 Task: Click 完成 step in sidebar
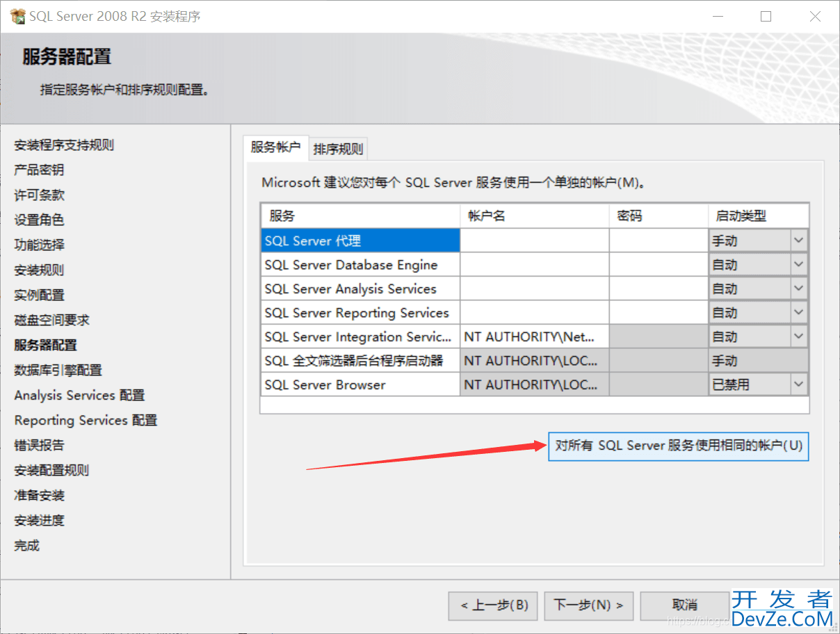pyautogui.click(x=26, y=546)
